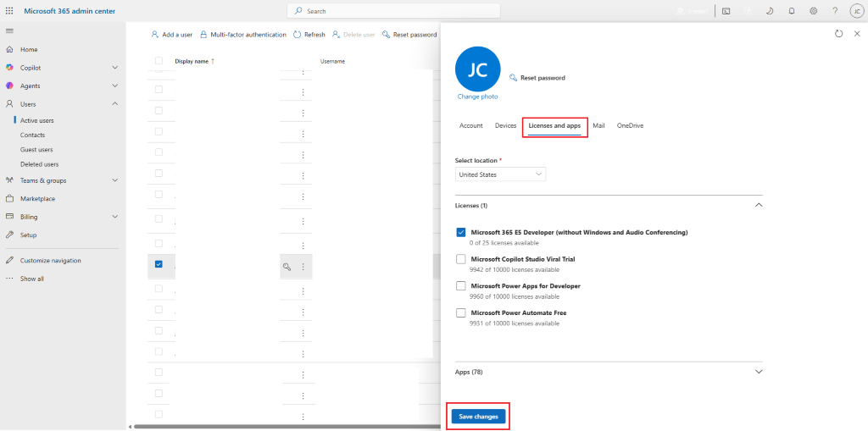Expand the Copilot sidebar section chevron
The height and width of the screenshot is (431, 868).
(x=115, y=68)
